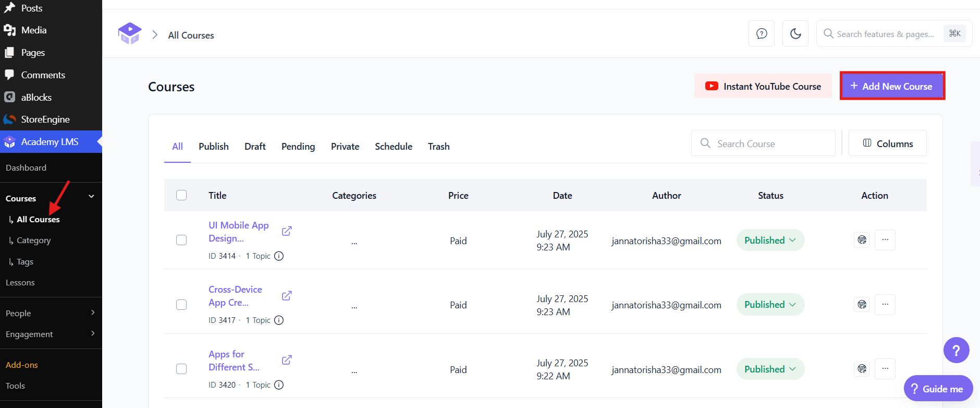Screen dimensions: 980x408
Task: Open aBlocks in WordPress sidebar
Action: [51, 98]
